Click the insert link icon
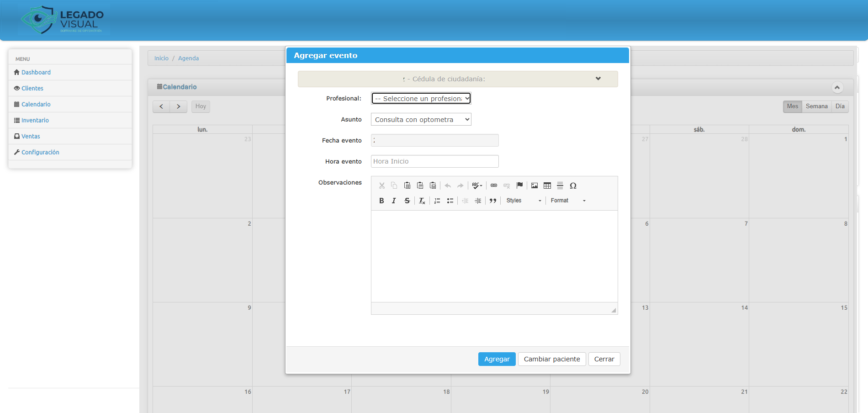This screenshot has height=413, width=868. coord(494,185)
